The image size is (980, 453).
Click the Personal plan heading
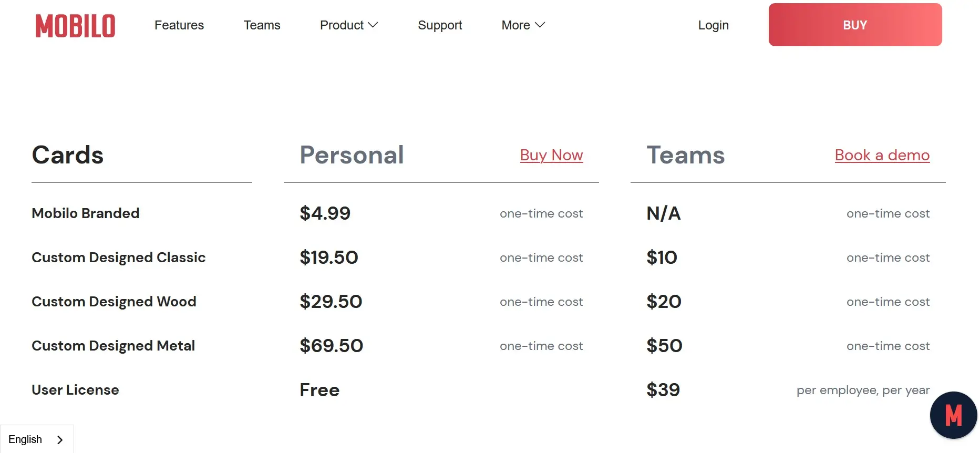(352, 155)
